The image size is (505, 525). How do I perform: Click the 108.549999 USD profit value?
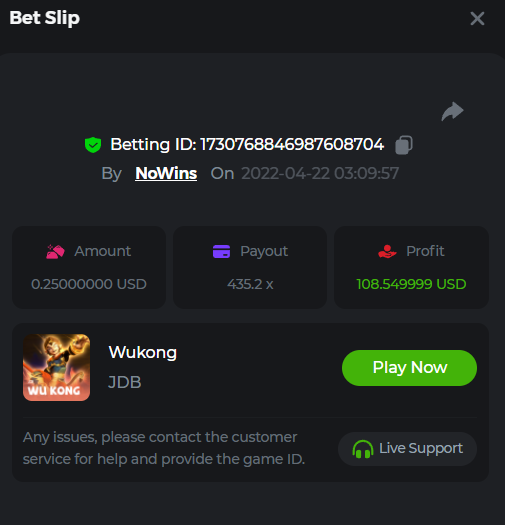pos(411,284)
